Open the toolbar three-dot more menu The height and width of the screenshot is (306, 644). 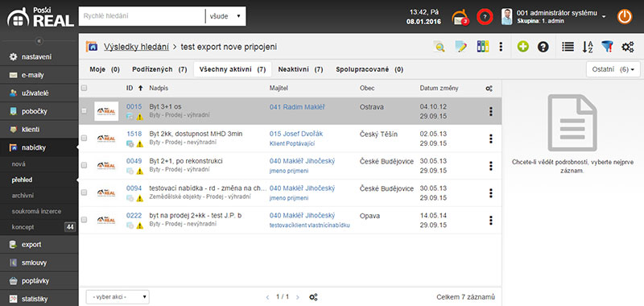point(501,47)
